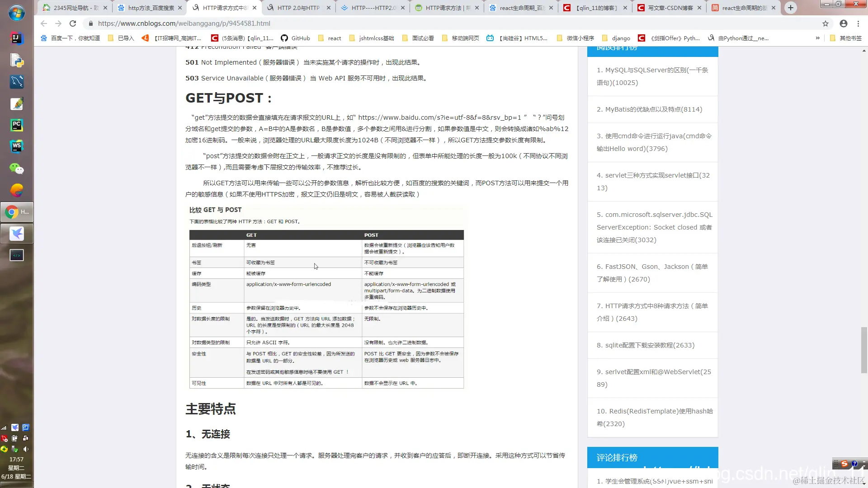Toggle the bookmark star for this page
Image resolution: width=868 pixels, height=488 pixels.
(x=825, y=23)
